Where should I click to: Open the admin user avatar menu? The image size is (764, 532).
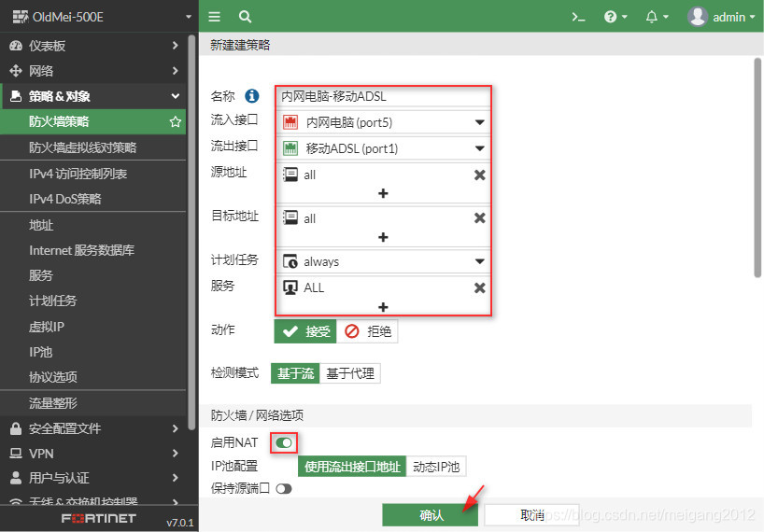coord(721,17)
